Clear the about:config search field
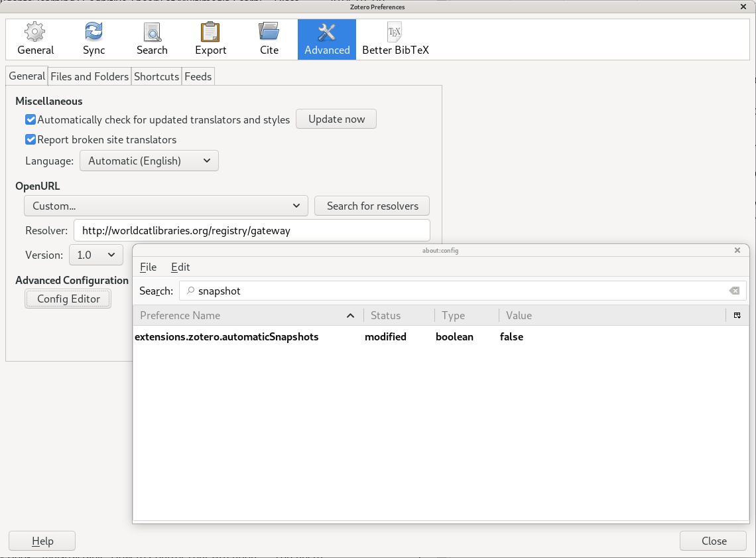Viewport: 756px width, 558px height. tap(734, 291)
